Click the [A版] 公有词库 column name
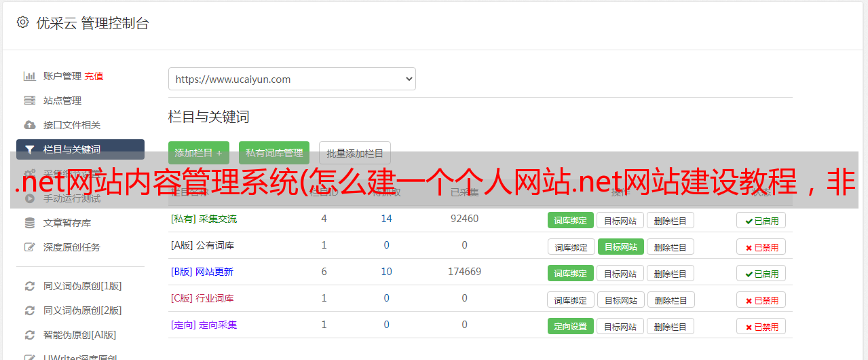Screen dimensions: 868x360 (202, 245)
